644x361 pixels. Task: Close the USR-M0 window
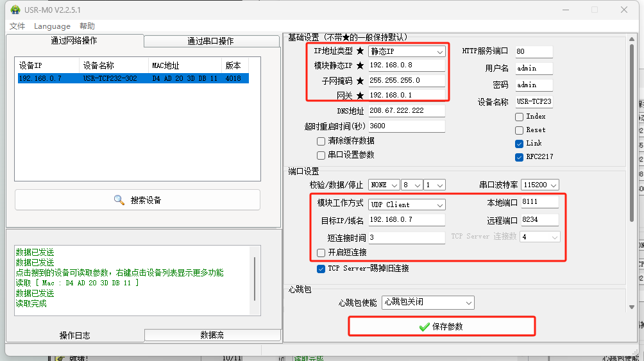pos(624,10)
